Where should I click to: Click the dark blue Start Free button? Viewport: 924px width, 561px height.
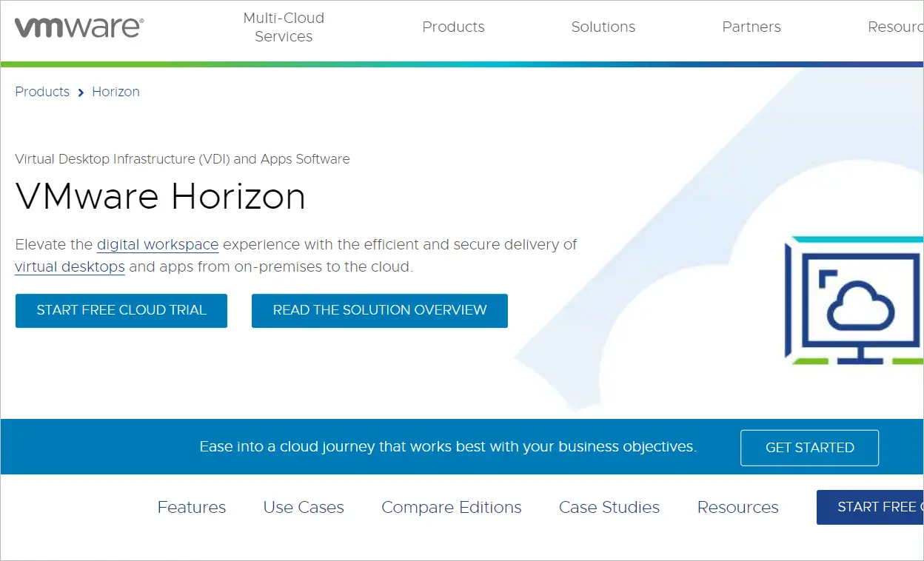coord(870,508)
